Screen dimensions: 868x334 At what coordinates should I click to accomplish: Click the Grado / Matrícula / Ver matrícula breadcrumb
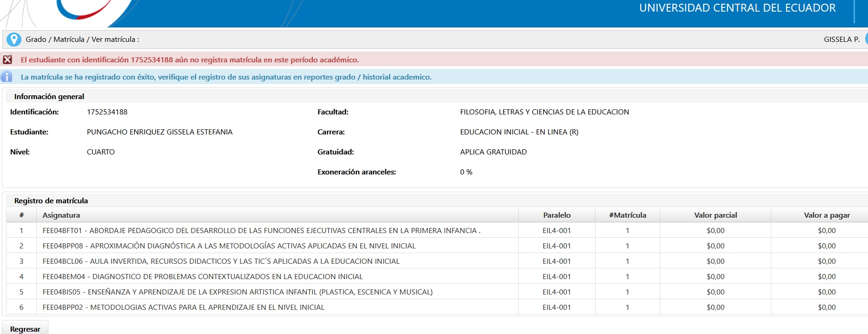tap(82, 40)
